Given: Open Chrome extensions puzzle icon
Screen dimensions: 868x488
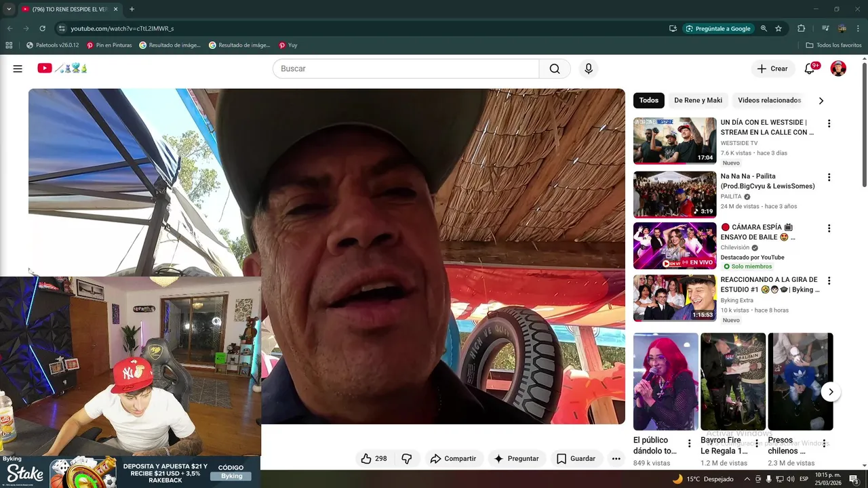Looking at the screenshot, I should (801, 28).
